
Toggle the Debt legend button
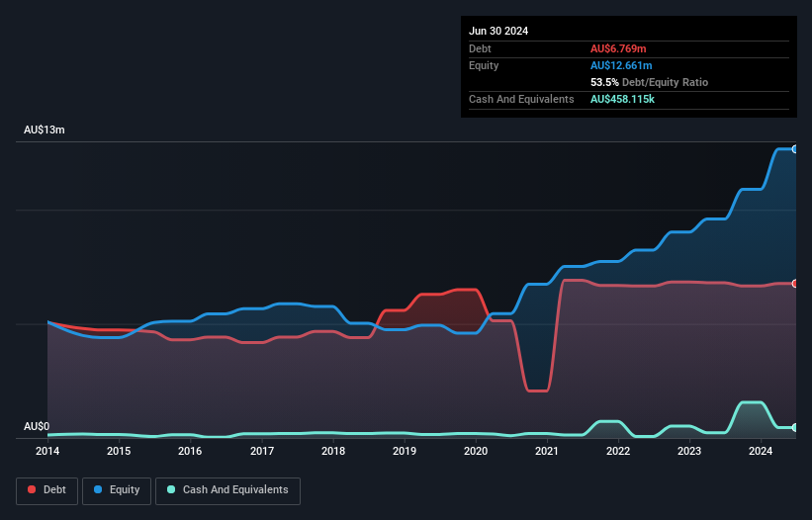[x=45, y=490]
